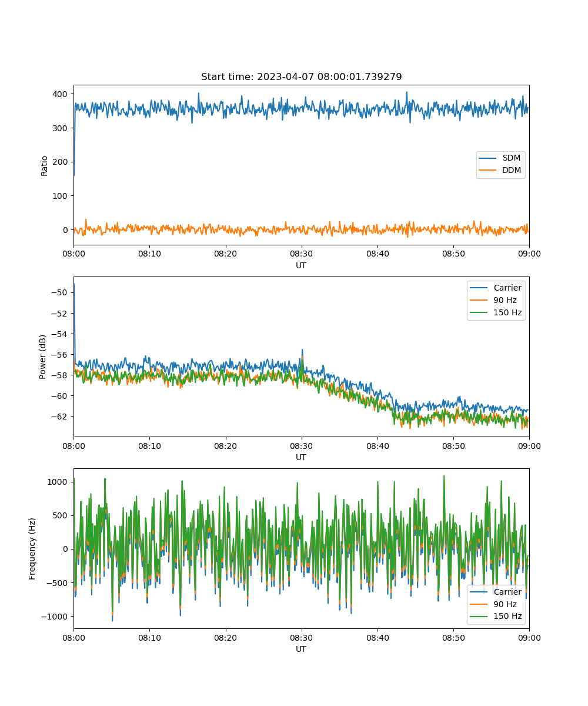Select the 150 Hz legend label in the Frequency plot
Viewport: 588px width, 706px height.
tap(507, 617)
